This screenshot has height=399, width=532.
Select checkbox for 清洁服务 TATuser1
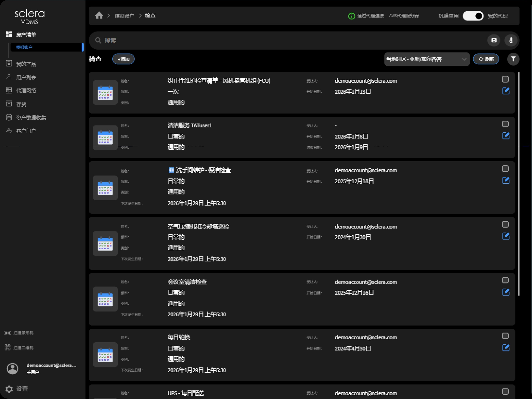click(505, 124)
